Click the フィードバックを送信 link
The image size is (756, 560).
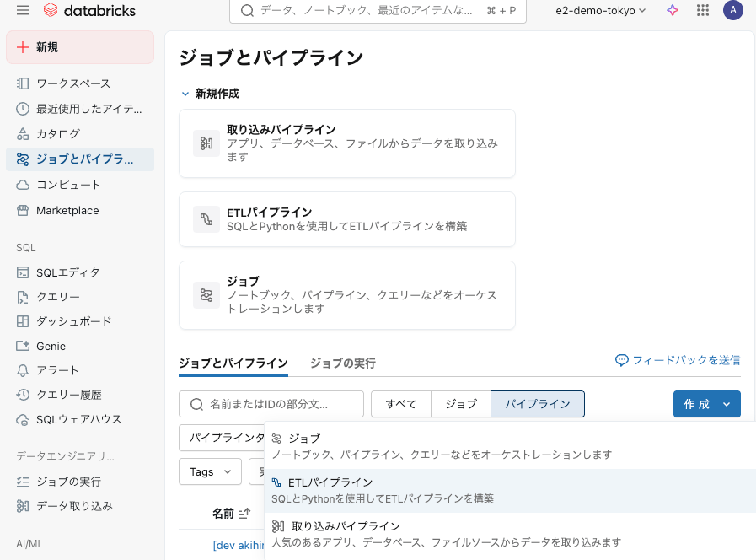678,360
